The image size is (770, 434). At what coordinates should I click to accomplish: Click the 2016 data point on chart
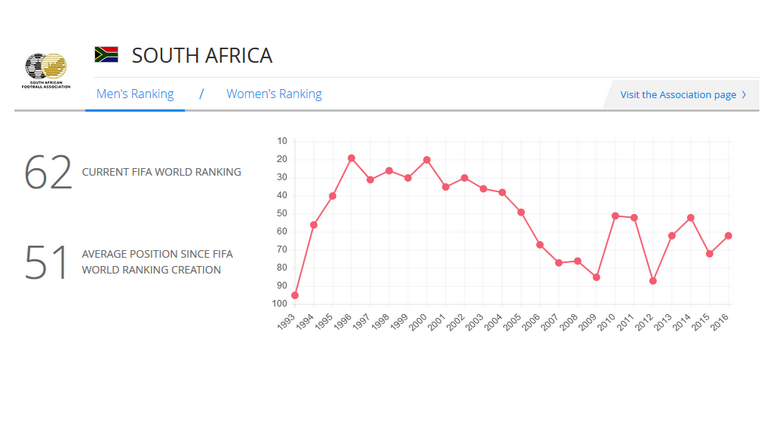729,236
